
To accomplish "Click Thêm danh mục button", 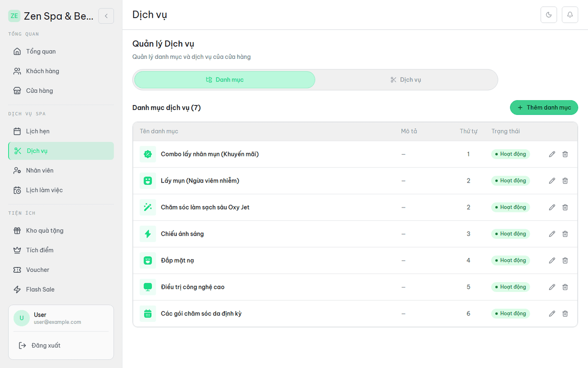I will [544, 107].
